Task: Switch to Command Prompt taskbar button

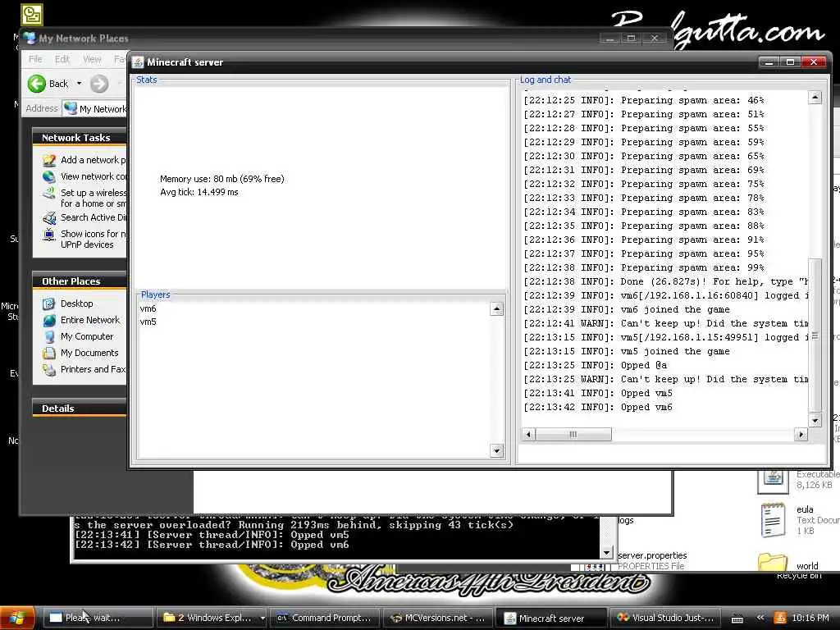Action: coord(325,618)
